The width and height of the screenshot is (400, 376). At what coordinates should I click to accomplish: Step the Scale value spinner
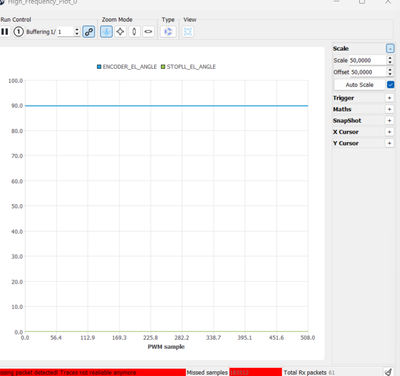point(390,60)
